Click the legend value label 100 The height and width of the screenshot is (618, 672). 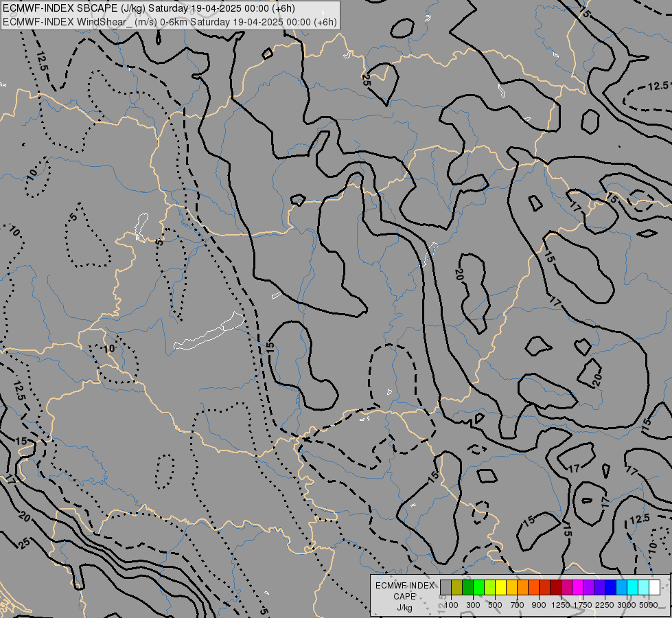[451, 605]
